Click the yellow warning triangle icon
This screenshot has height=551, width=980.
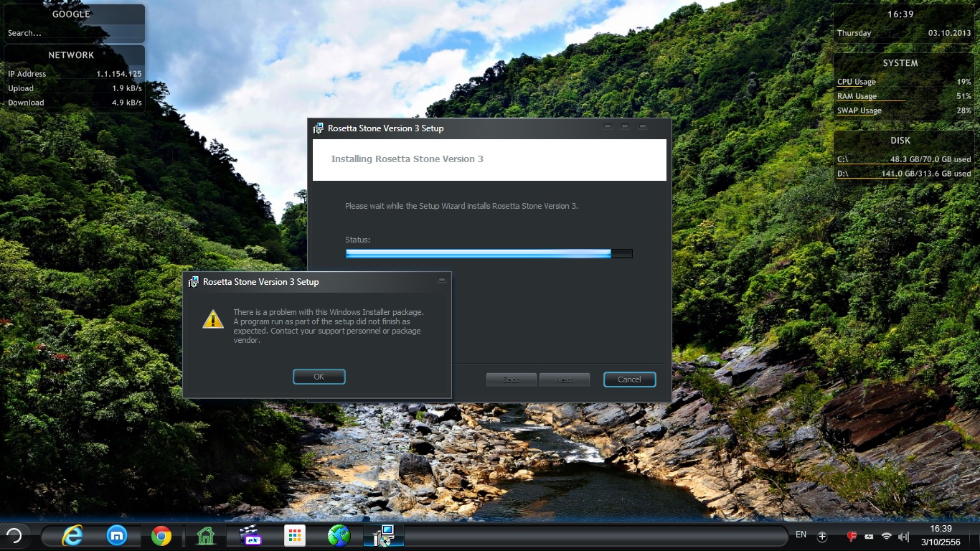point(213,319)
